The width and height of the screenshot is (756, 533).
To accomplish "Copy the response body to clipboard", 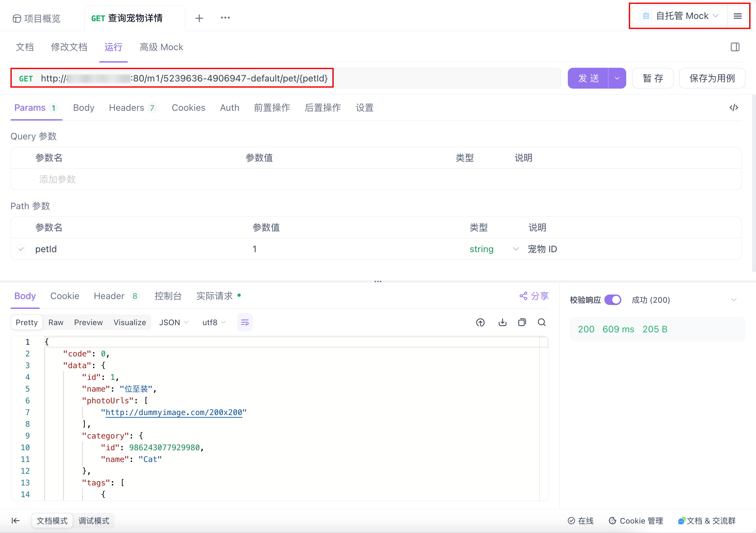I will (522, 323).
